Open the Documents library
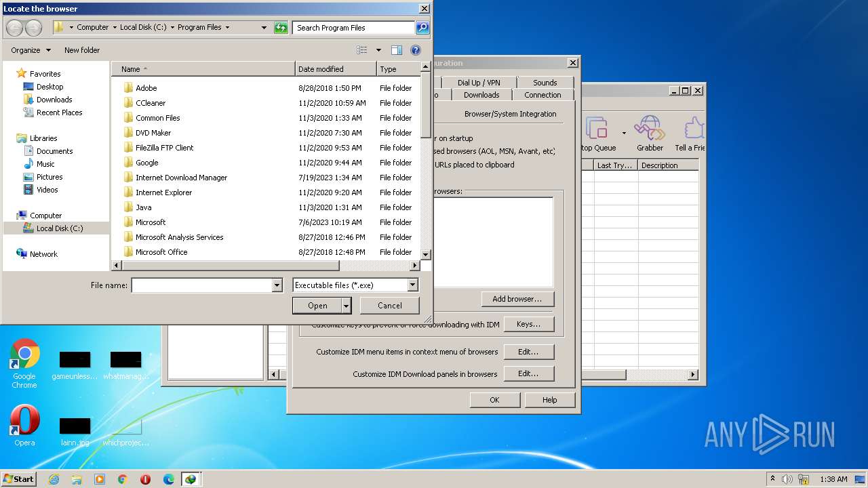Image resolution: width=868 pixels, height=488 pixels. (x=54, y=151)
